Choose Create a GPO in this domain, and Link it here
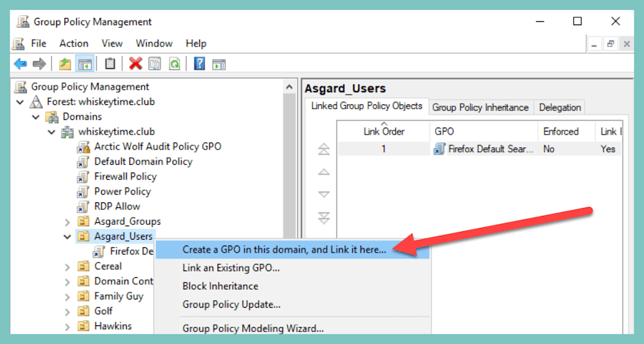Viewport: 644px width, 344px height. pyautogui.click(x=292, y=250)
